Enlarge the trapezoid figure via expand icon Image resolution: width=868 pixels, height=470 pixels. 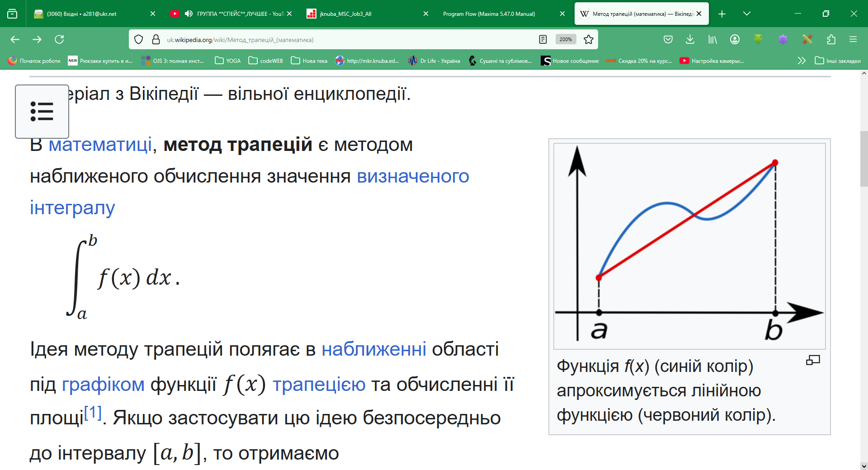coord(812,360)
